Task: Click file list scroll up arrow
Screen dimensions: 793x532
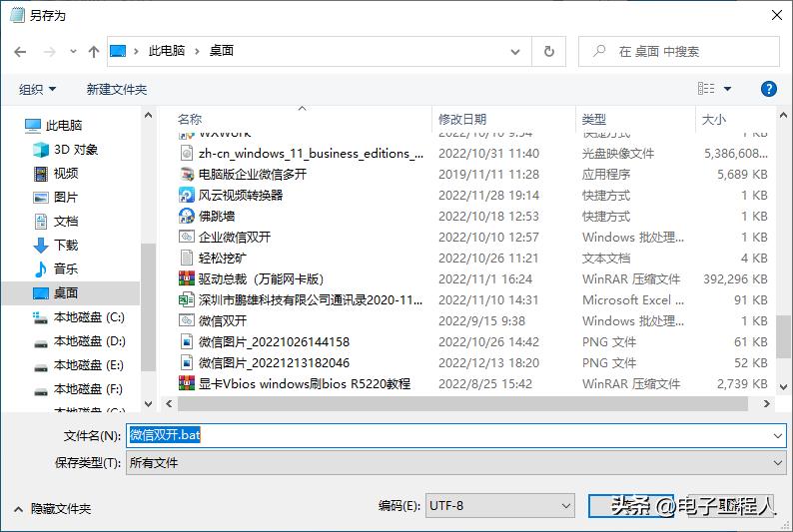Action: [783, 115]
